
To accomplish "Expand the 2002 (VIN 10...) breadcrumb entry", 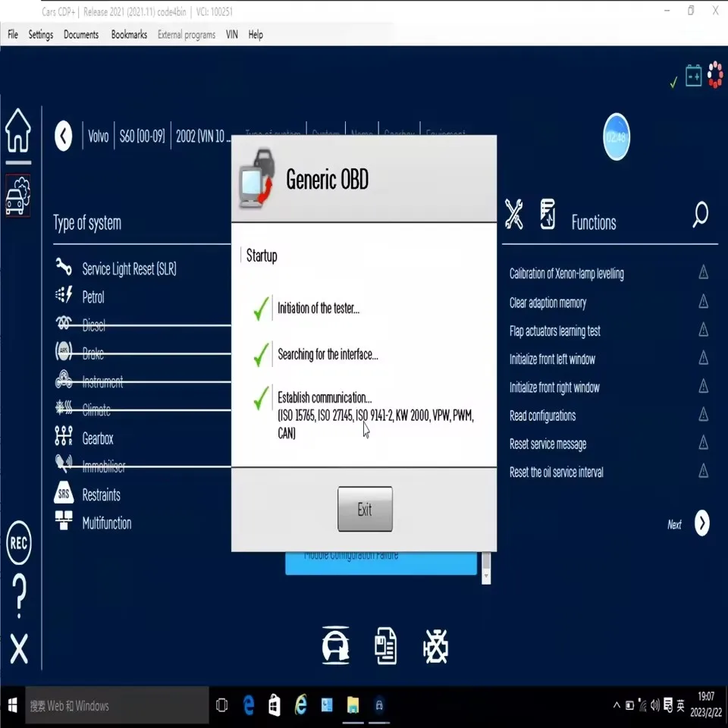I will (202, 136).
